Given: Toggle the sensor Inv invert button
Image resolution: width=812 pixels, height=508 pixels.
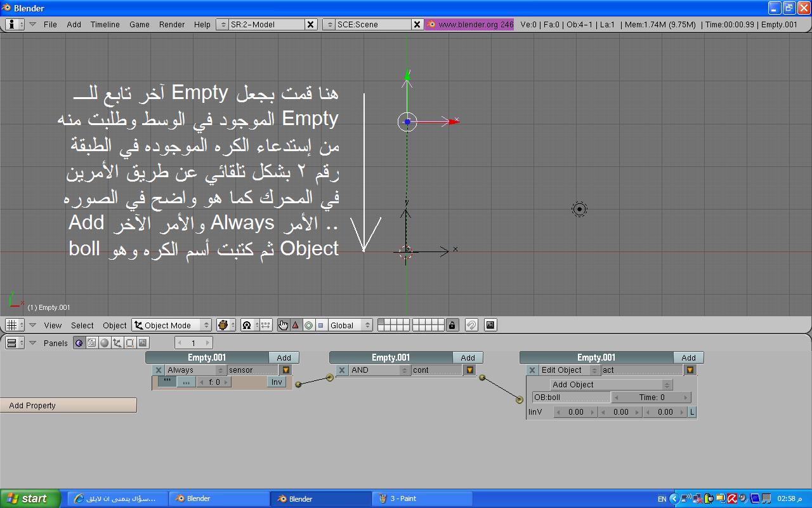Looking at the screenshot, I should 277,382.
